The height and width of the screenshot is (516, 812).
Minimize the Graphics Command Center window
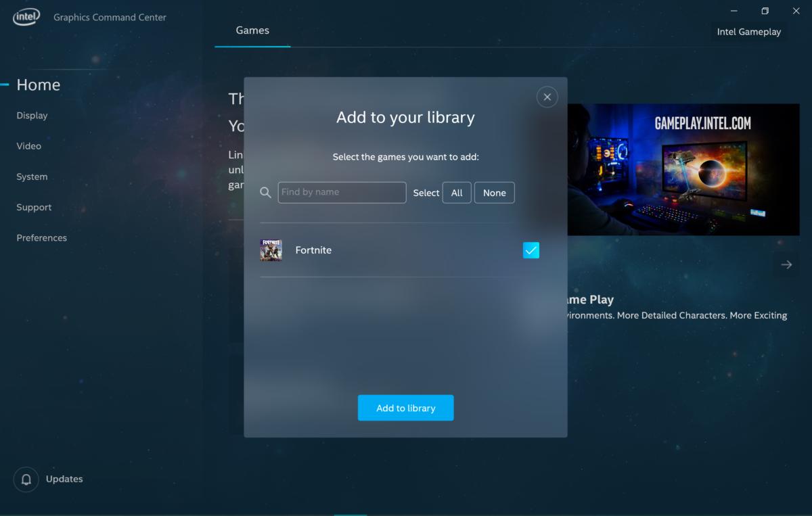click(734, 11)
